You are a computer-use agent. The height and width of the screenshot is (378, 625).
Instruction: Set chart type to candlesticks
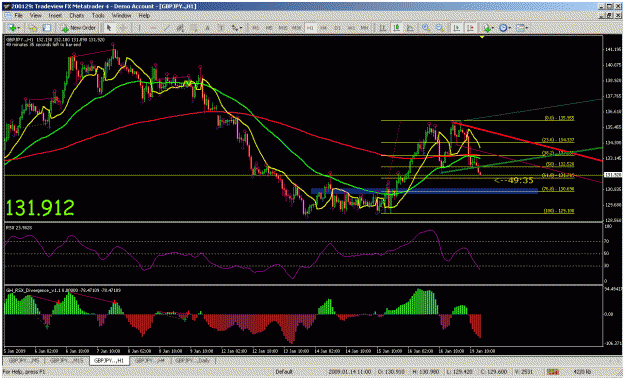click(397, 28)
